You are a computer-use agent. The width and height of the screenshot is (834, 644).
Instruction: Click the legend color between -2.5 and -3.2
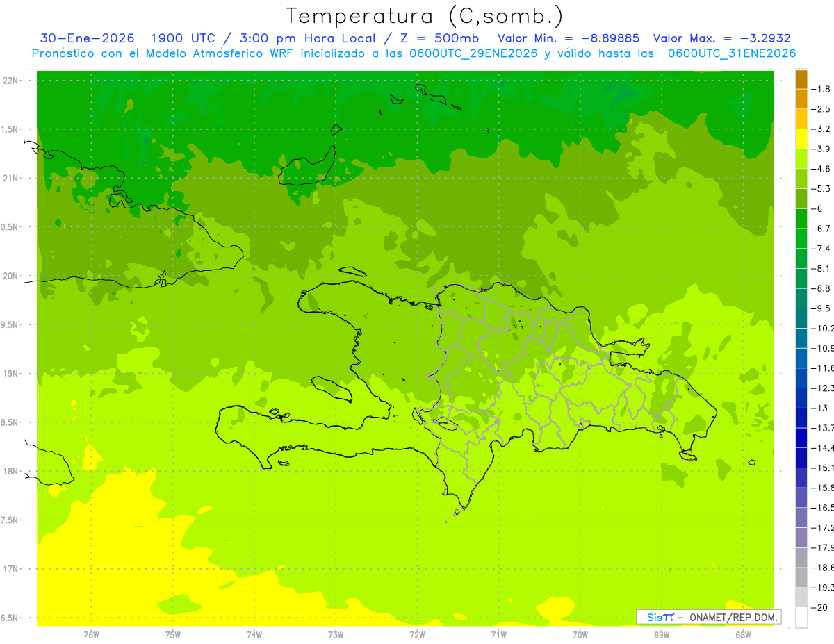point(801,119)
